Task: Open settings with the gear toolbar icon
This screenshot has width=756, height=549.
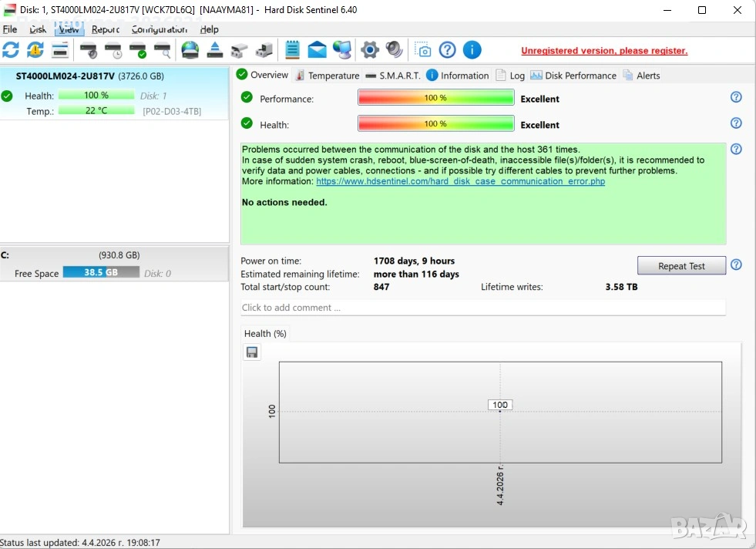Action: [x=370, y=50]
